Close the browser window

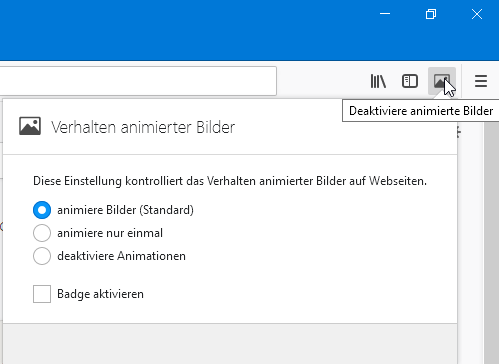(477, 14)
